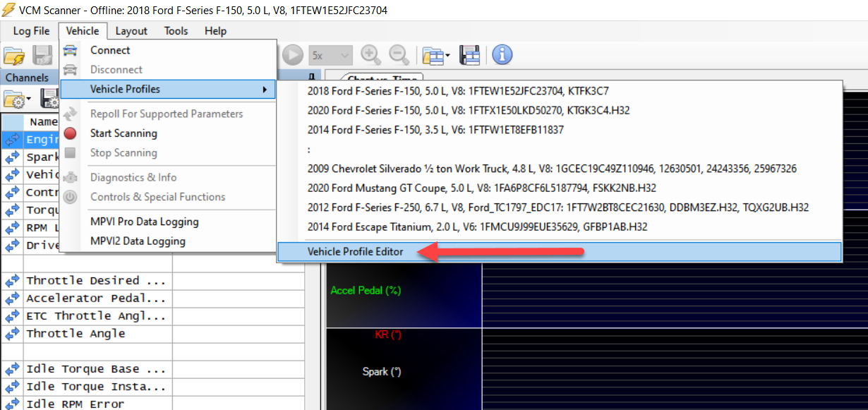Image resolution: width=868 pixels, height=410 pixels.
Task: Save the current layout
Action: click(x=470, y=54)
